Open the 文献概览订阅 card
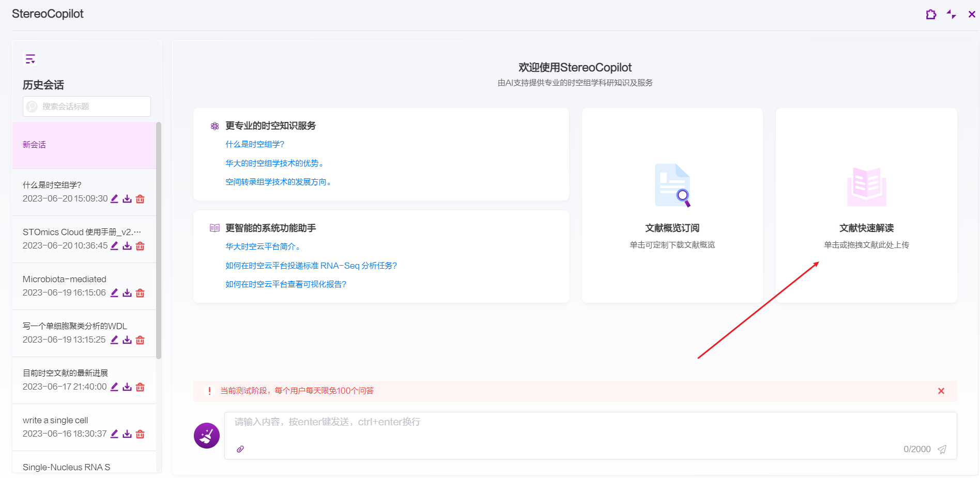The width and height of the screenshot is (980, 478). pyautogui.click(x=672, y=206)
